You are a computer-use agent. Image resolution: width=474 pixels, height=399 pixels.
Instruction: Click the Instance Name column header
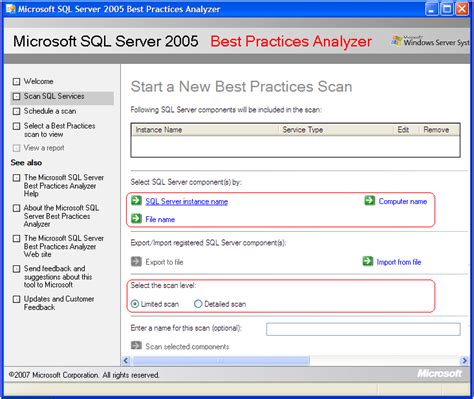(x=206, y=130)
